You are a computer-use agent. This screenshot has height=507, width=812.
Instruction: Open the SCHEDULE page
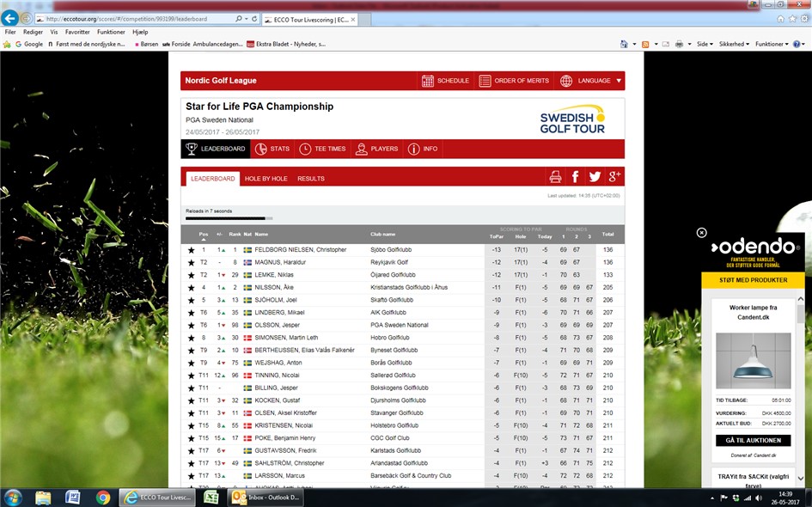point(445,81)
